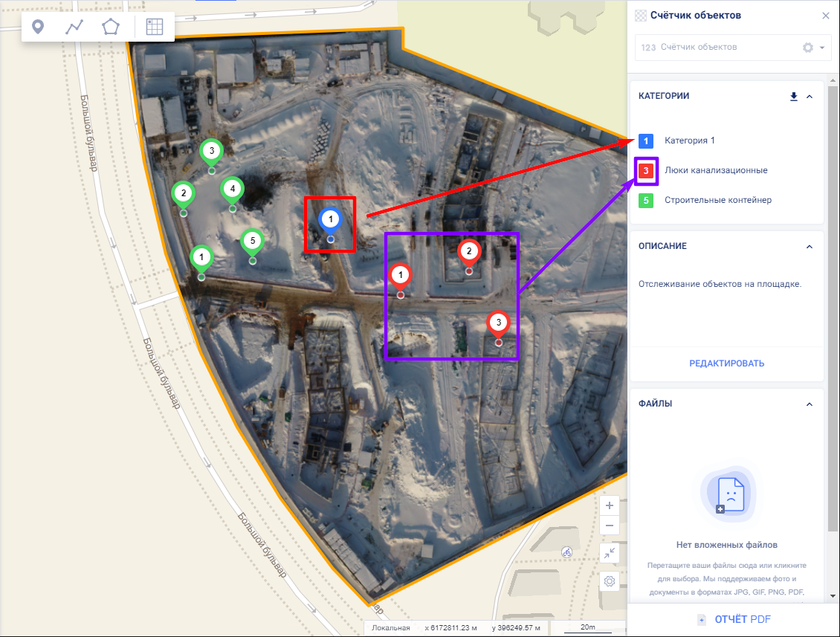Select the polygon drawing tool
This screenshot has height=637, width=840.
(111, 28)
